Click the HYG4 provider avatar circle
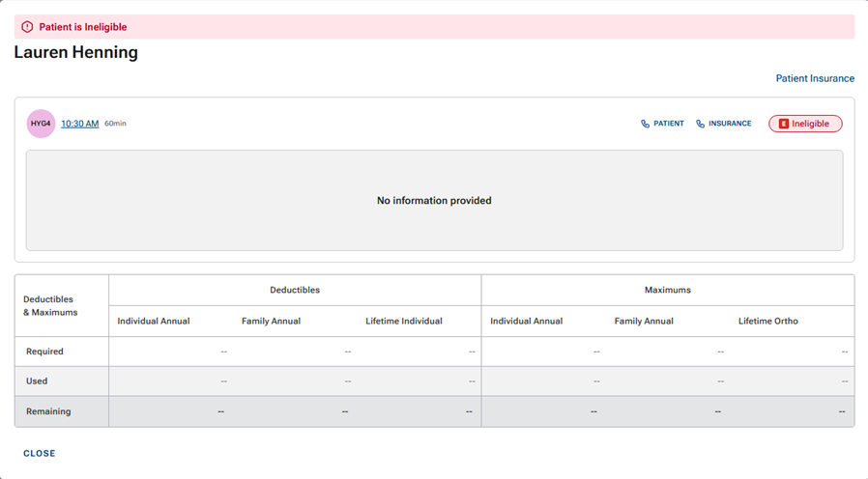This screenshot has width=868, height=479. pyautogui.click(x=41, y=124)
